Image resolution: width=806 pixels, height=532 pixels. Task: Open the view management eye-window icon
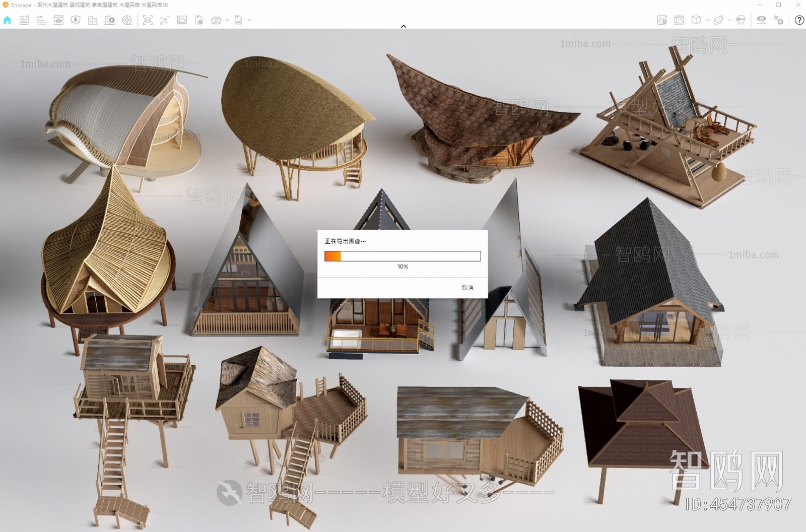[x=58, y=20]
